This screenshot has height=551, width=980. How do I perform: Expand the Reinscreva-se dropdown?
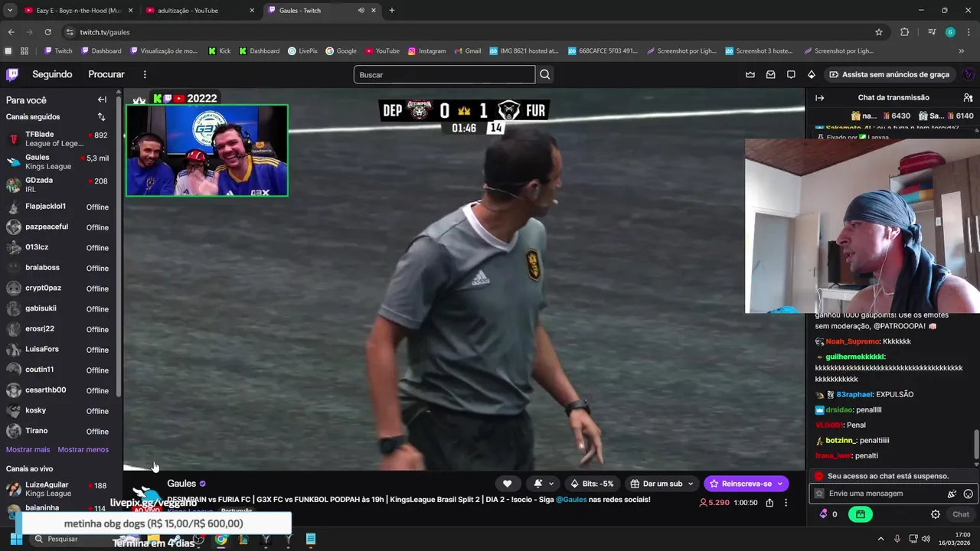point(780,484)
